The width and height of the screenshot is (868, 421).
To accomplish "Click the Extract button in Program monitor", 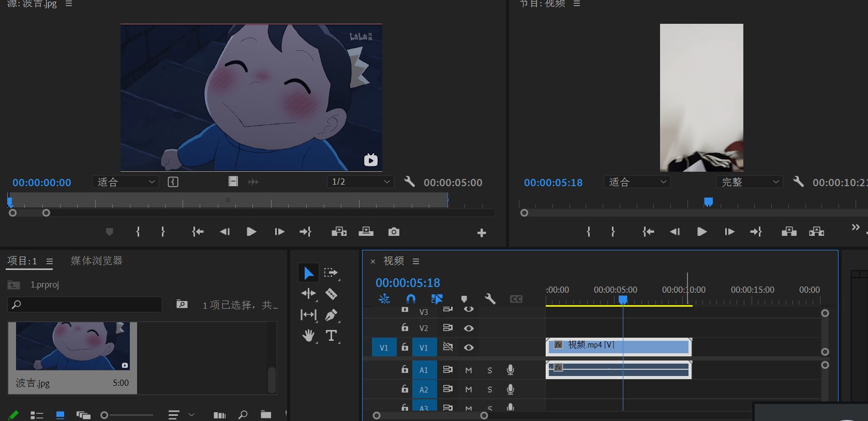I will click(x=816, y=232).
